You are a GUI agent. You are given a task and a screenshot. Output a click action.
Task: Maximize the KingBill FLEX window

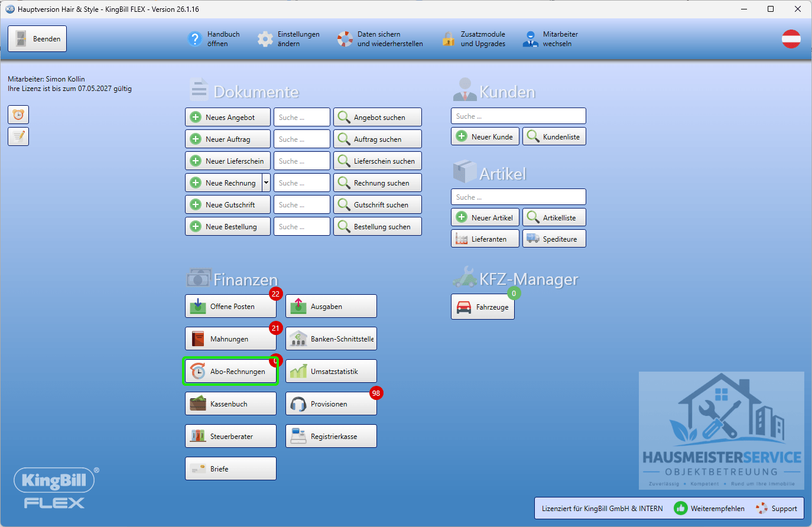click(771, 9)
